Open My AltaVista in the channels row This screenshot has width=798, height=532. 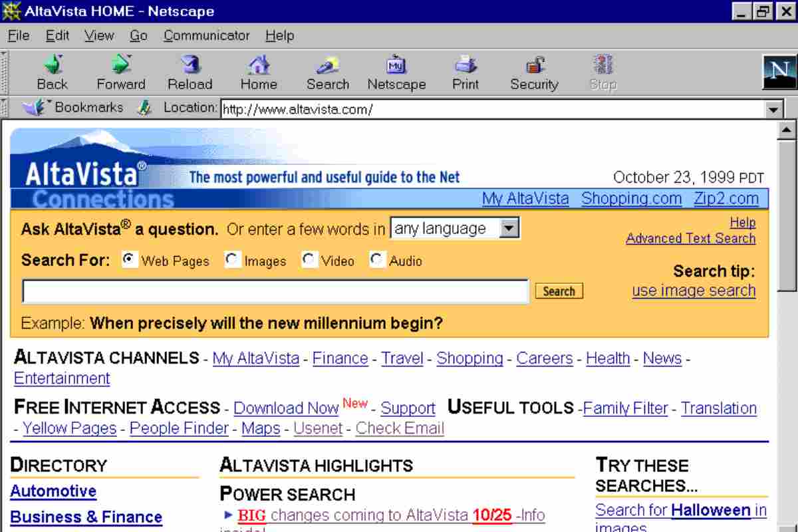(256, 358)
